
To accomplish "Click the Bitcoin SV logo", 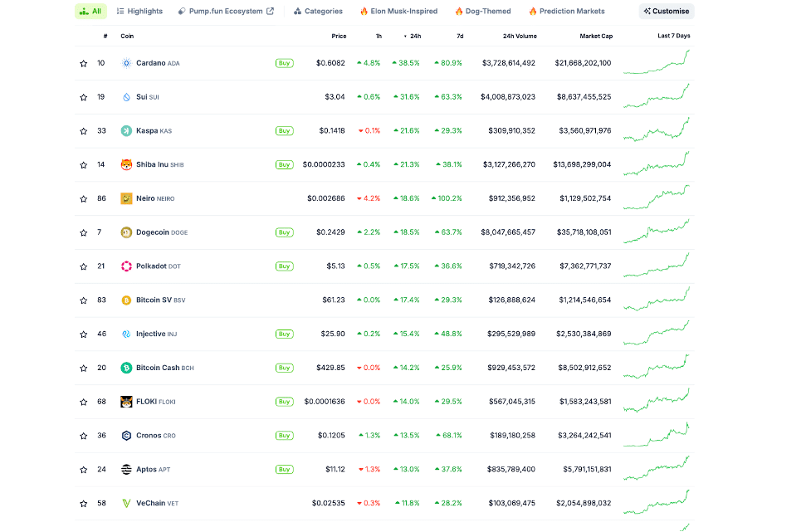I will (x=126, y=300).
